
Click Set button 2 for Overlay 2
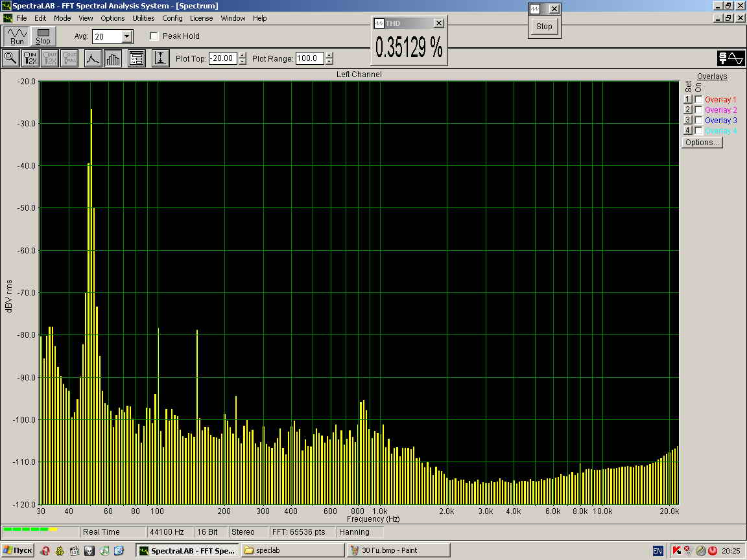click(x=687, y=110)
